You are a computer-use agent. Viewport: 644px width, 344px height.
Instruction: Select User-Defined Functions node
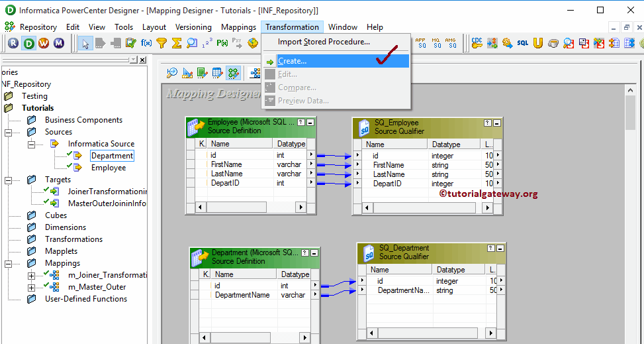(86, 299)
